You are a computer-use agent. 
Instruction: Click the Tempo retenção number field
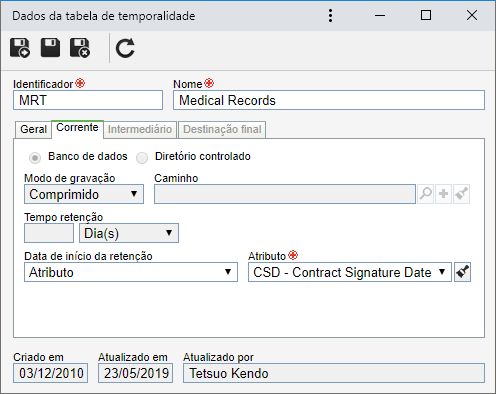(49, 233)
